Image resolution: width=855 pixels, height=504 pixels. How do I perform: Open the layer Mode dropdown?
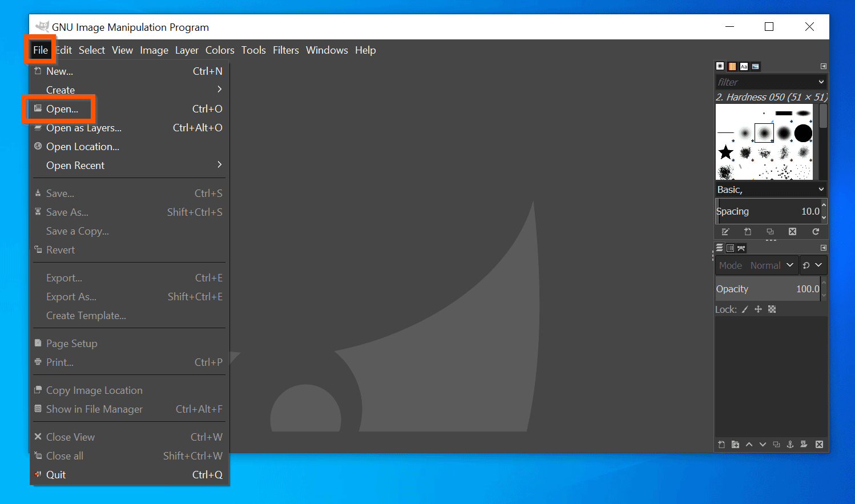[771, 265]
